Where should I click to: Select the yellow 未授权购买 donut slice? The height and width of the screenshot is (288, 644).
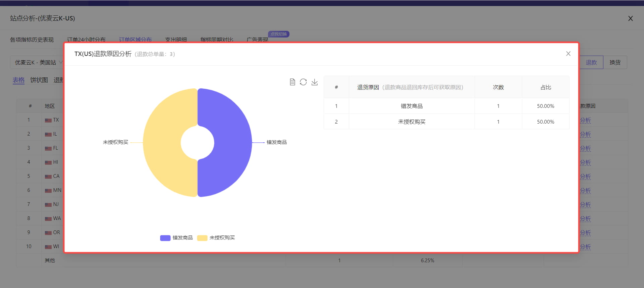[163, 142]
